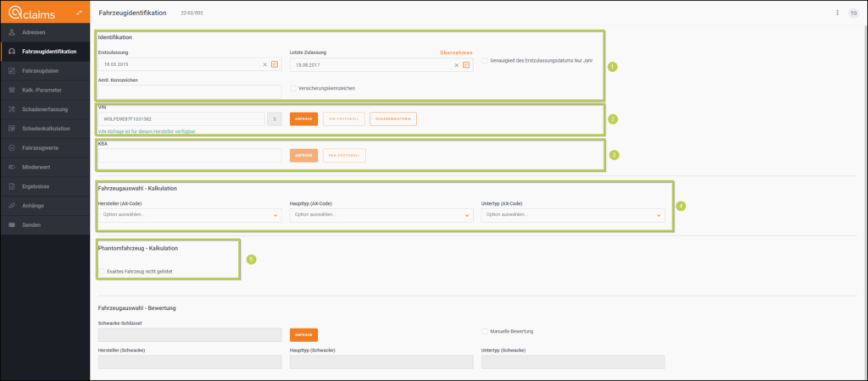The width and height of the screenshot is (868, 381).
Task: Tick Exaktes Fahrzeug nicht gelistet checkbox
Action: pos(102,271)
